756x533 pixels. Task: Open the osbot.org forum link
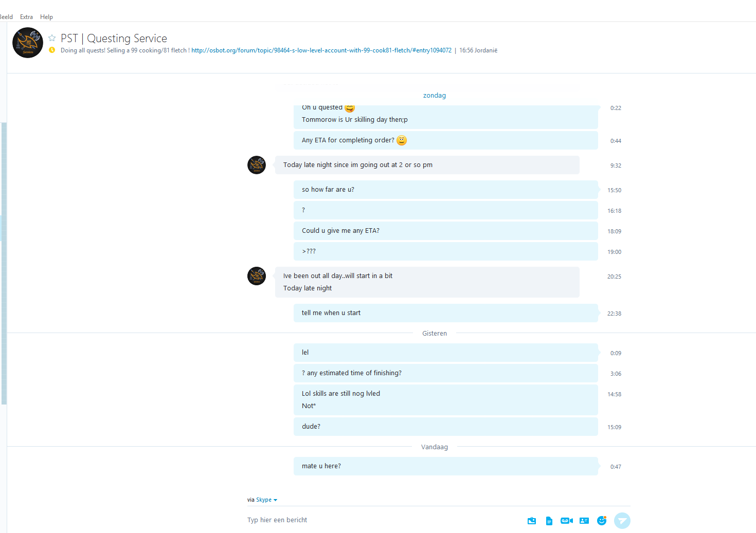coord(321,50)
